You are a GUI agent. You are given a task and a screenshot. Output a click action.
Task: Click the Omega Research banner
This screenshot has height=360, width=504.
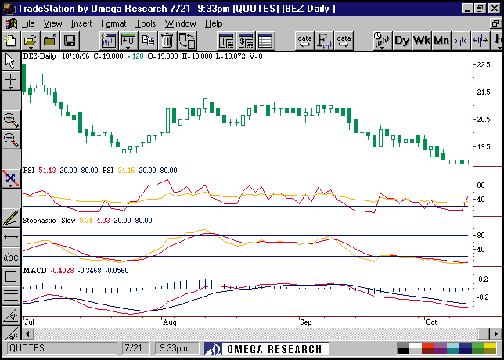tap(266, 349)
